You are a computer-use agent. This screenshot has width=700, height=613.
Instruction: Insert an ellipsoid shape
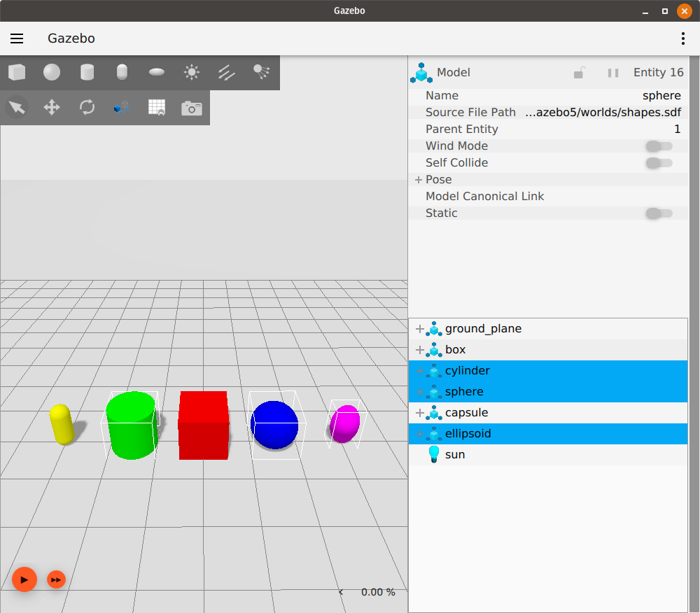(x=157, y=72)
